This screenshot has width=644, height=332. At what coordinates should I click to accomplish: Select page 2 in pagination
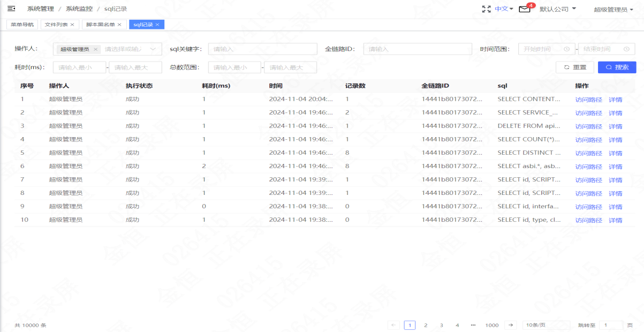click(426, 325)
